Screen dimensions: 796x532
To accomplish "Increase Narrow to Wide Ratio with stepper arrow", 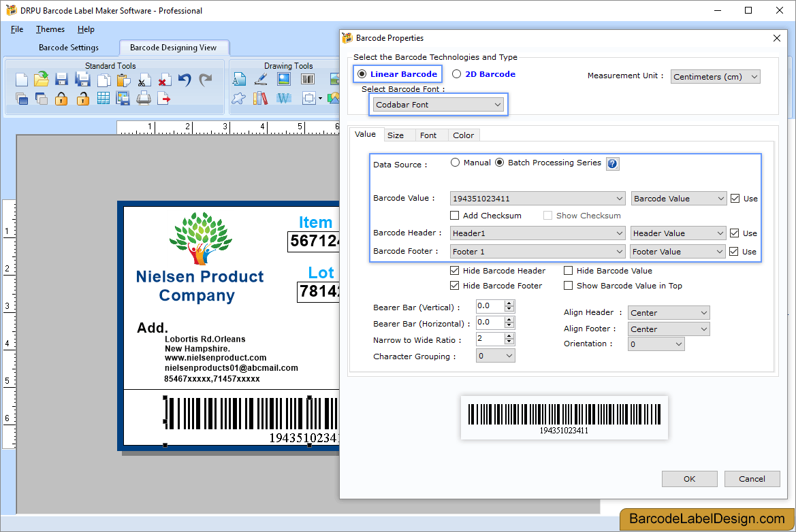I will (x=509, y=336).
